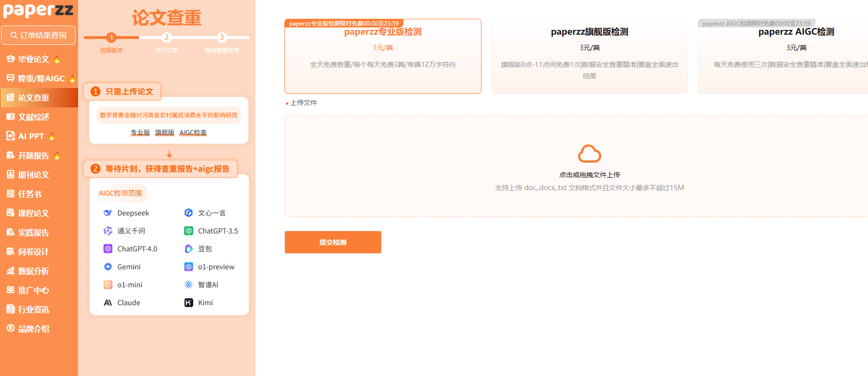
Task: Click the 数据分析 chart icon
Action: tap(11, 271)
